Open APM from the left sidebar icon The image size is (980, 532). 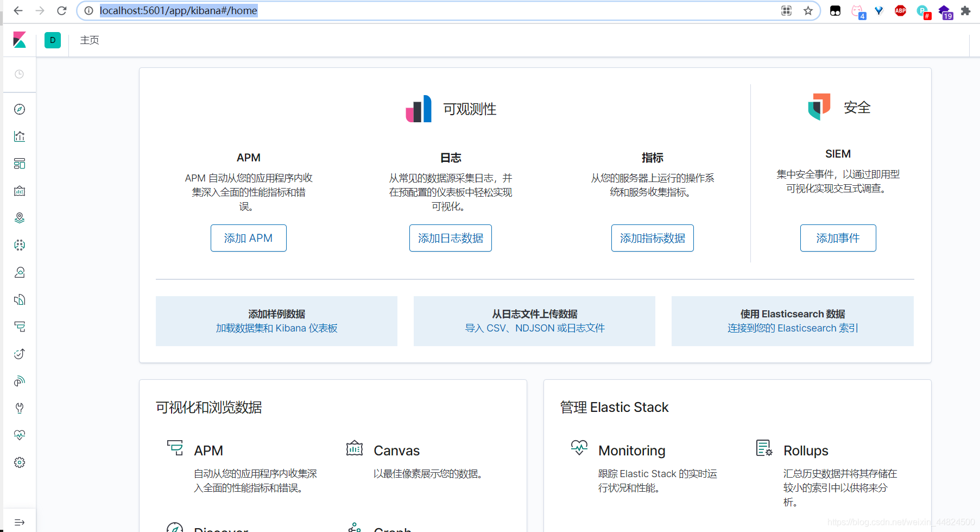click(x=20, y=327)
